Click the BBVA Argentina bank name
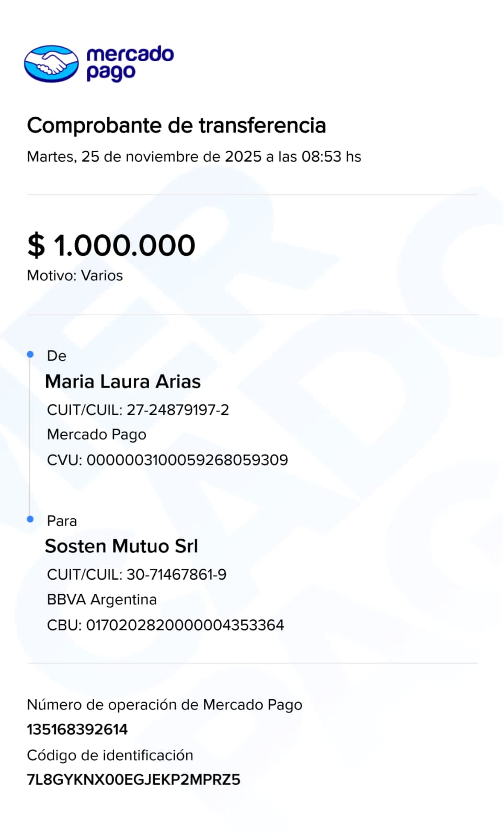This screenshot has height=837, width=504. (x=102, y=600)
